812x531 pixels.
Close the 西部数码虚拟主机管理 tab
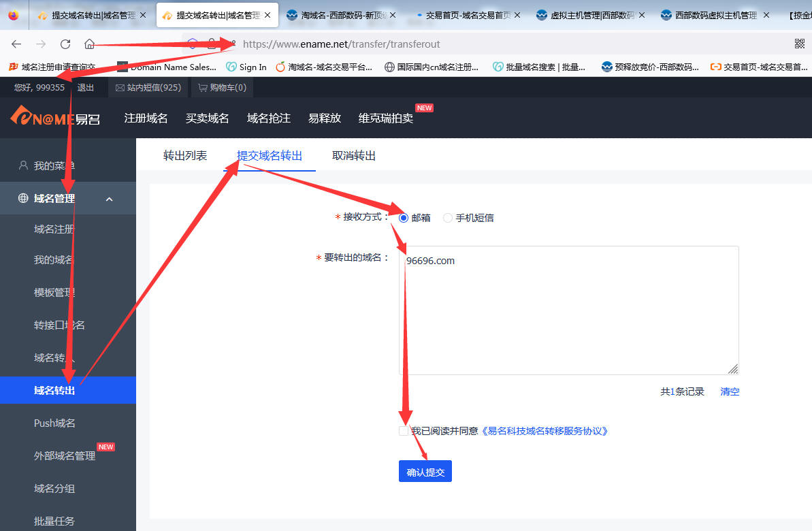[766, 16]
